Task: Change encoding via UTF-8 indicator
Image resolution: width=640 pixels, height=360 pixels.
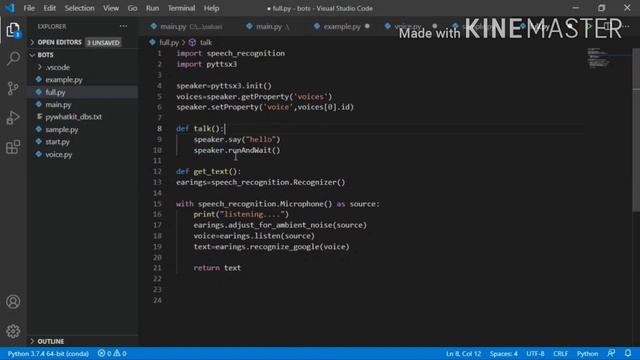Action: click(535, 353)
